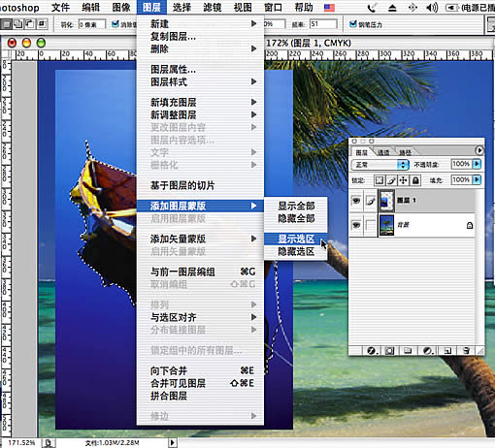The height and width of the screenshot is (448, 495).
Task: Expand the 添加矢量蒙版 submenu
Action: click(200, 239)
